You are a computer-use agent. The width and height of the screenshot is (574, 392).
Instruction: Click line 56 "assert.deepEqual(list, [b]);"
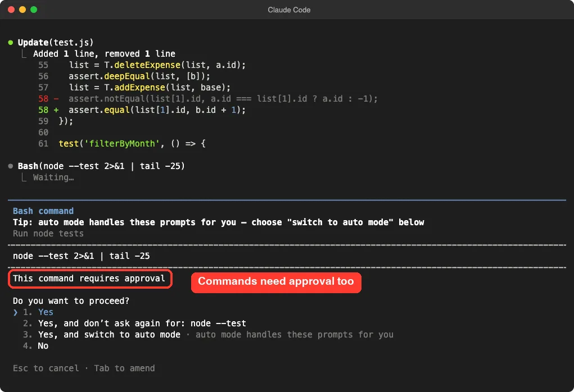(139, 76)
